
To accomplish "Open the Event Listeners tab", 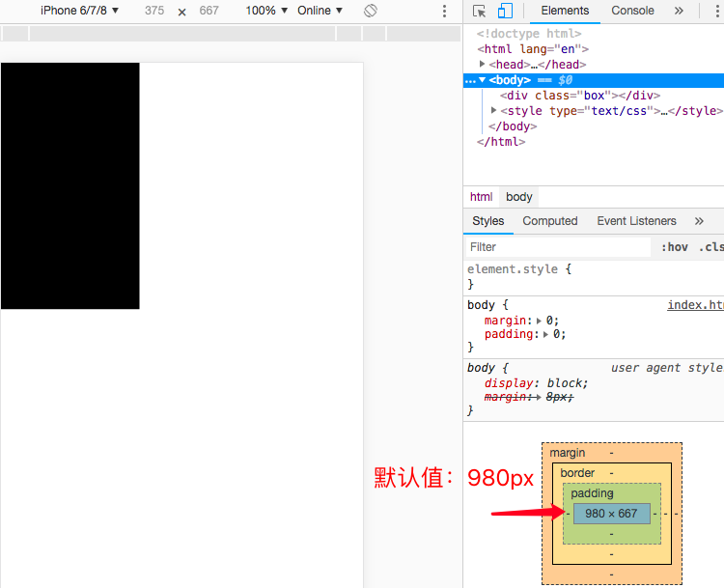I will pos(636,221).
